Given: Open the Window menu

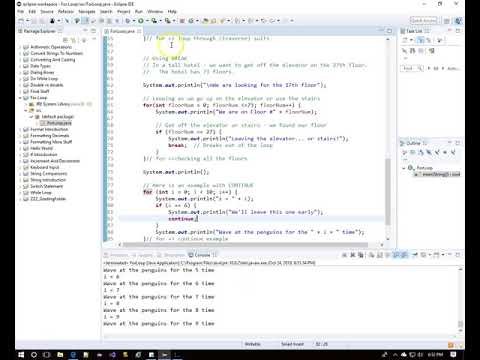Looking at the screenshot, I should click(155, 12).
